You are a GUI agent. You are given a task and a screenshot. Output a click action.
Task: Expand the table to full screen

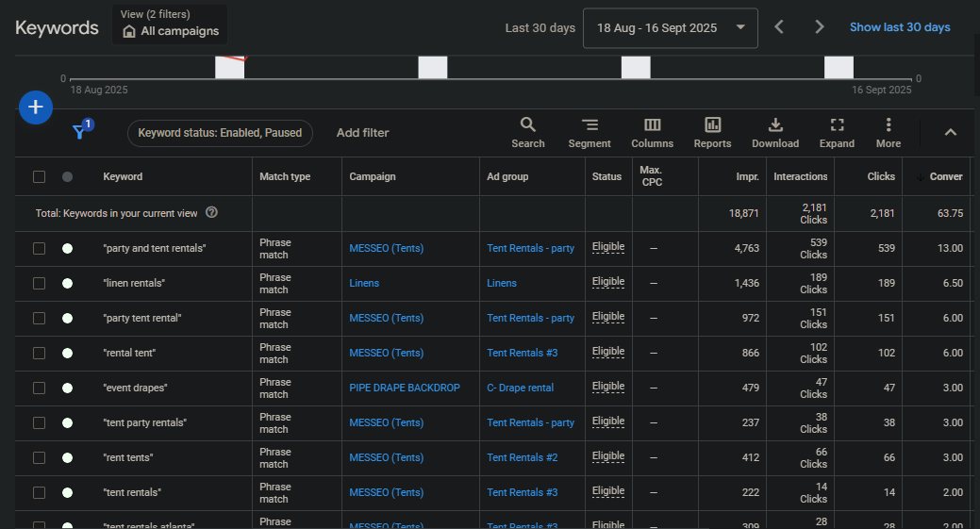pyautogui.click(x=837, y=132)
